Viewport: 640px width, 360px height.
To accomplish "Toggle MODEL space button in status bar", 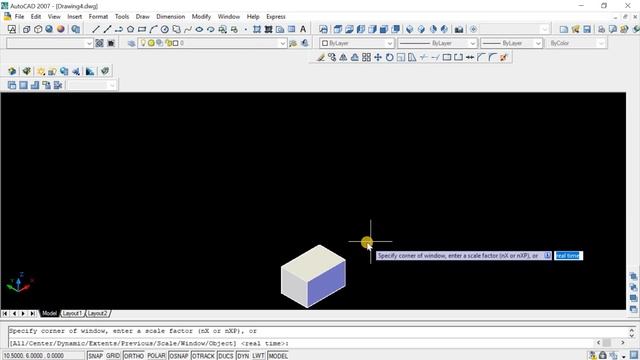I will point(278,356).
